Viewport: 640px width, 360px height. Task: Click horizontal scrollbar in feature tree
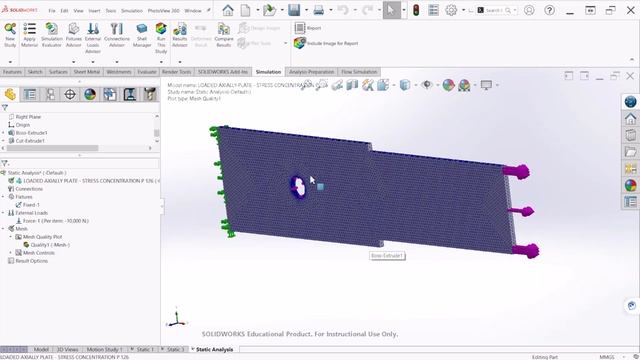tap(52, 148)
